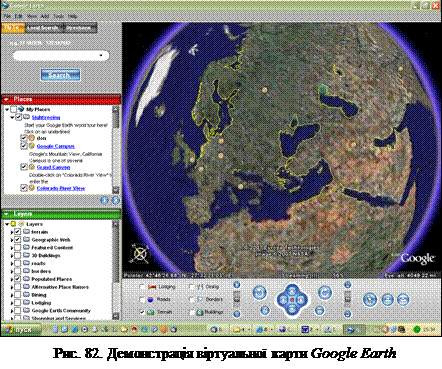Open the Sightseeing link
This screenshot has width=442, height=369.
point(46,117)
